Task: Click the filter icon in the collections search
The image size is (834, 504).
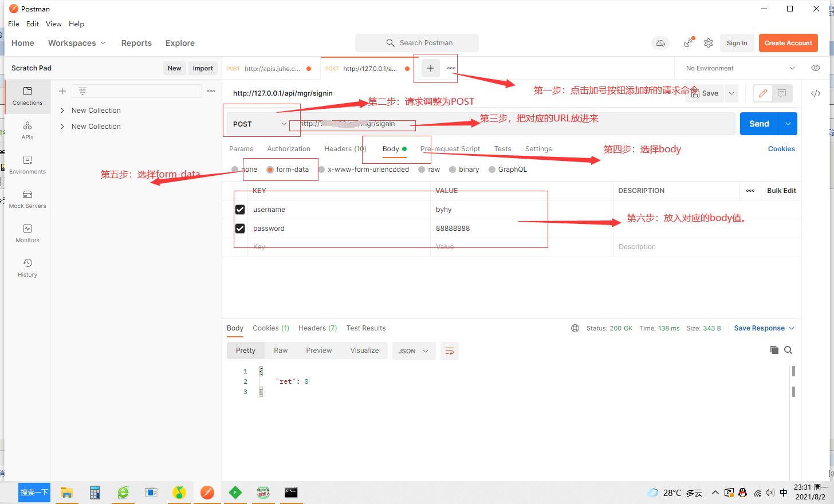Action: [x=82, y=91]
